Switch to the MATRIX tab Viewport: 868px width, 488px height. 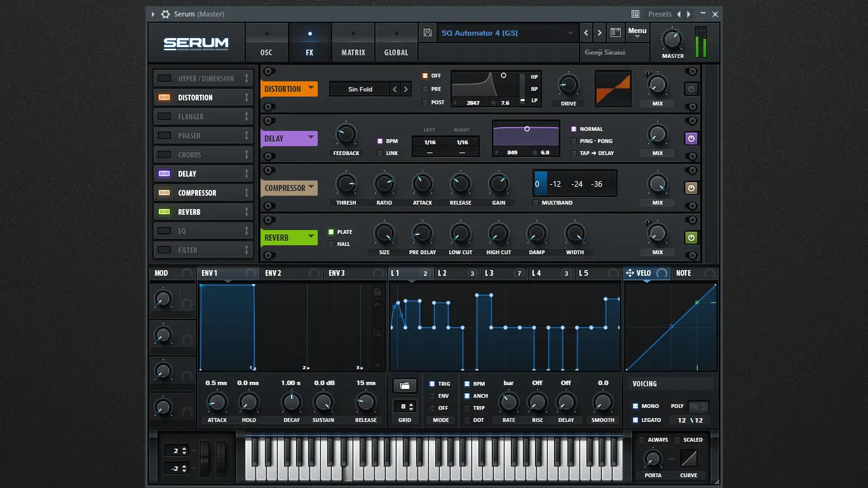(x=353, y=42)
